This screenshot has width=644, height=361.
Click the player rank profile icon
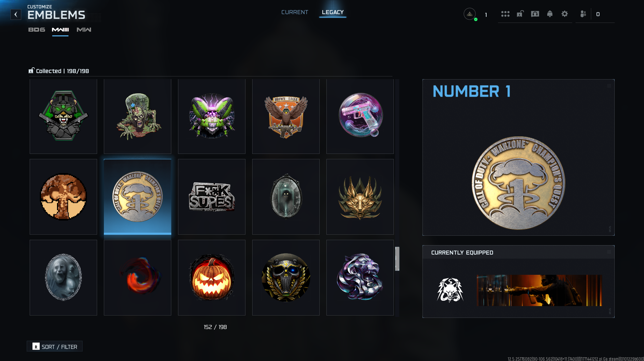[x=470, y=14]
